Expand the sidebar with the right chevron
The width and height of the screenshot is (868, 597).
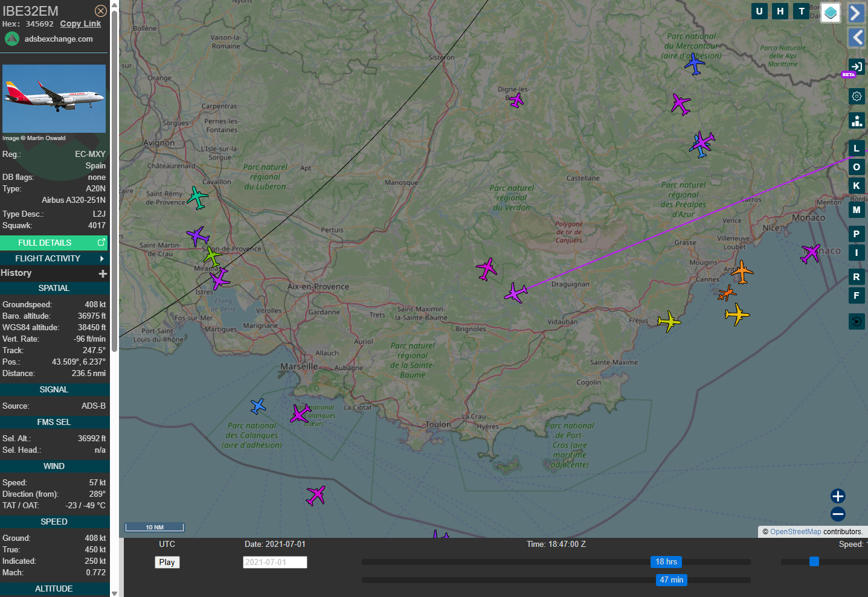tap(857, 13)
